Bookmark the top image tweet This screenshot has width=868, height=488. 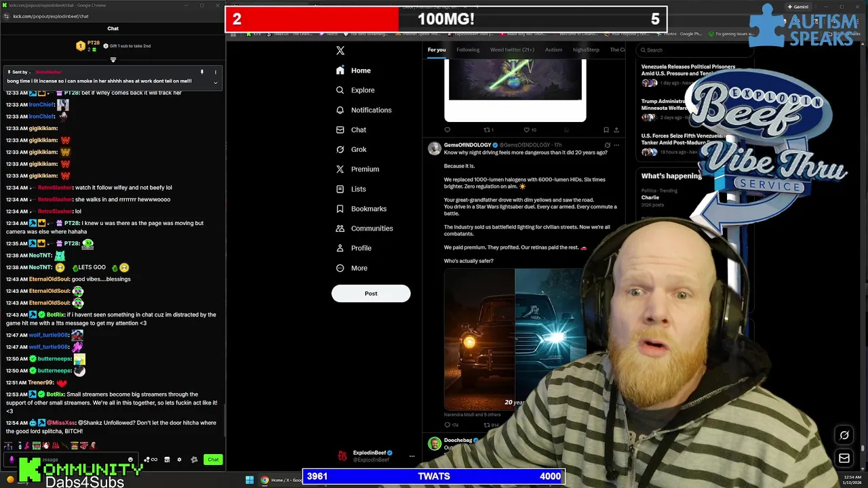[606, 129]
